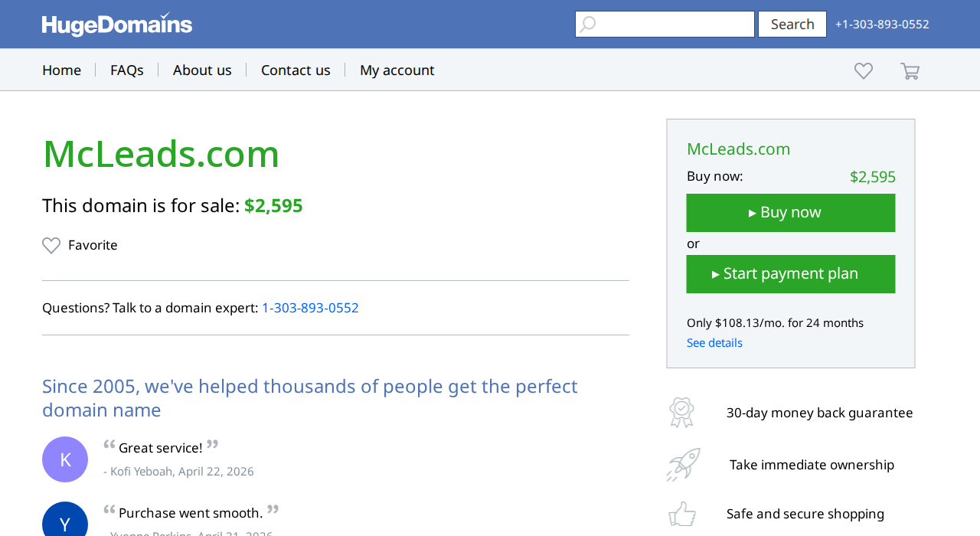Open the FAQs menu item
Screen dimensions: 980x536
[127, 70]
